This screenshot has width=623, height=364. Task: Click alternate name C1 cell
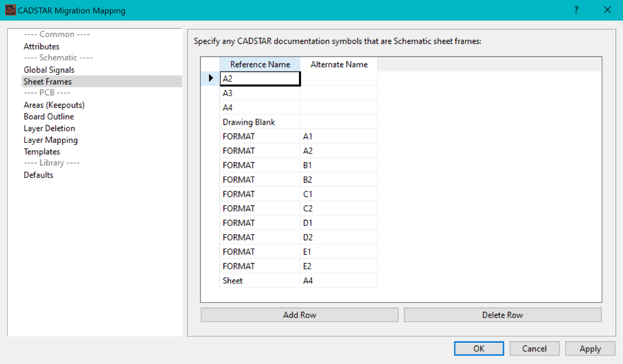tap(339, 194)
